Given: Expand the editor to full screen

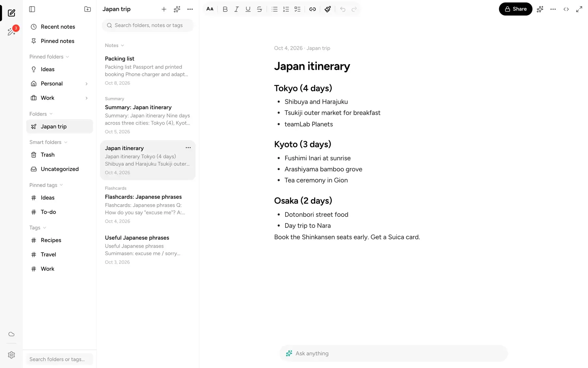Looking at the screenshot, I should click(x=579, y=9).
